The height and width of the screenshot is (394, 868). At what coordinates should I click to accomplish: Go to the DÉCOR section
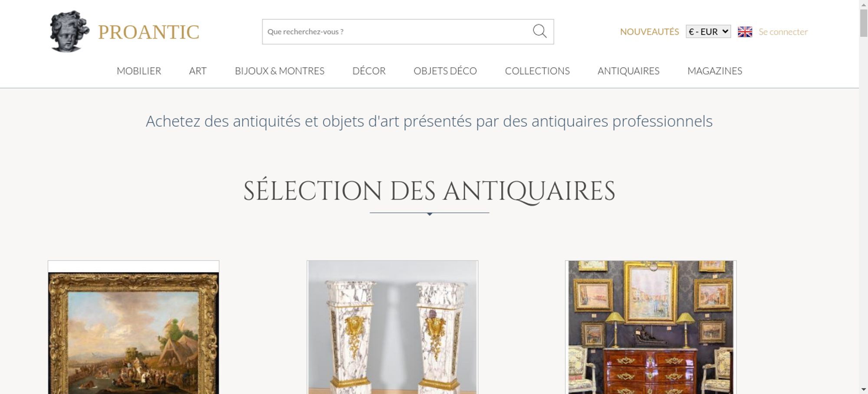tap(369, 71)
